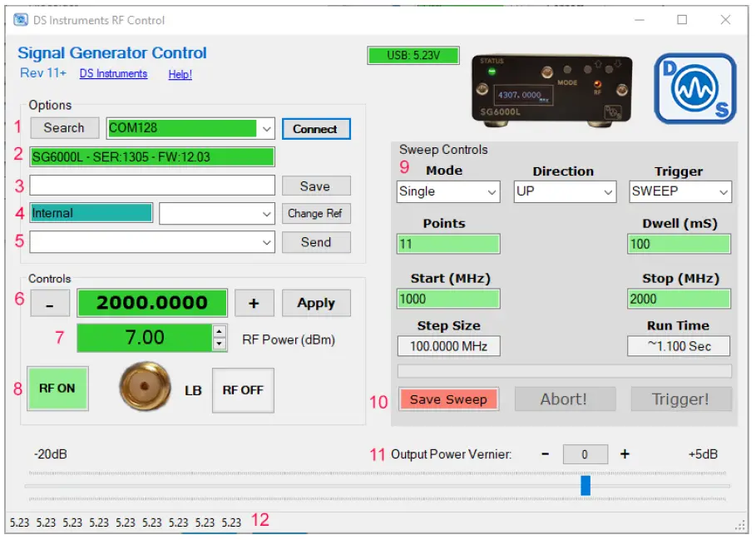Click the 2000.0000 frequency field
Viewport: 756px width, 540px height.
(x=152, y=303)
